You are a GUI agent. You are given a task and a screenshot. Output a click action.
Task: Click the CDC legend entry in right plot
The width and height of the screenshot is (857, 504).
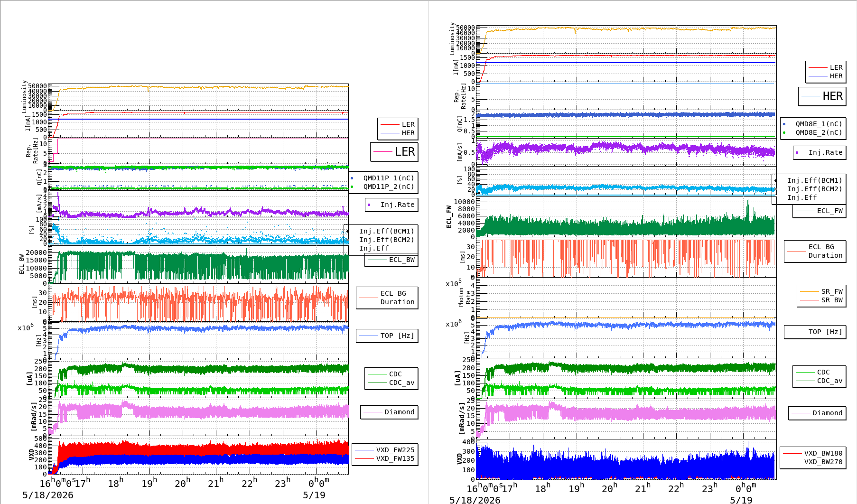[x=823, y=372]
